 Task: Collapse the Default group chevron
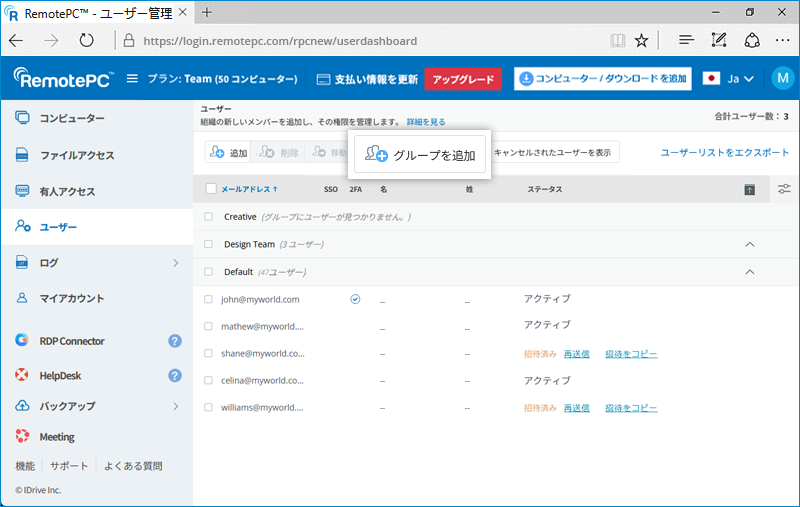coord(749,272)
